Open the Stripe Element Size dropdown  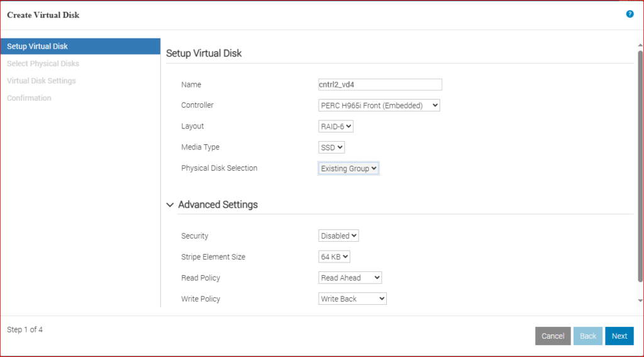click(x=334, y=257)
